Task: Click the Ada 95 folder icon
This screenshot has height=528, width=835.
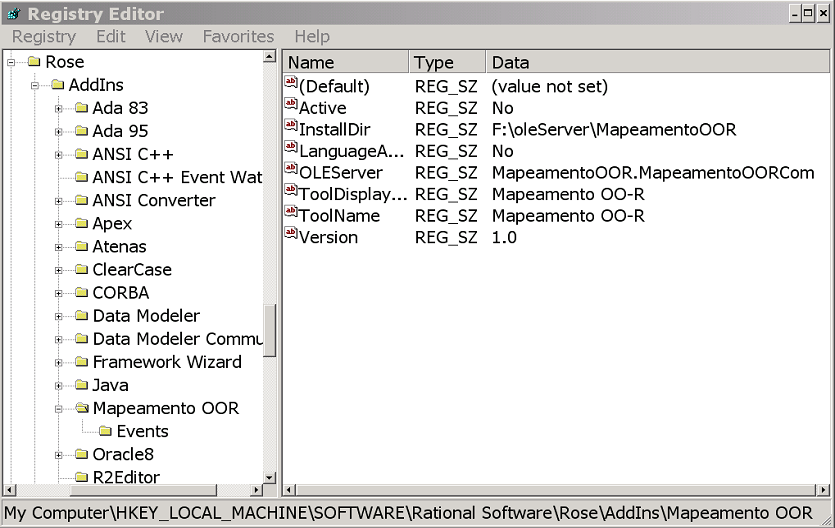Action: coord(81,131)
